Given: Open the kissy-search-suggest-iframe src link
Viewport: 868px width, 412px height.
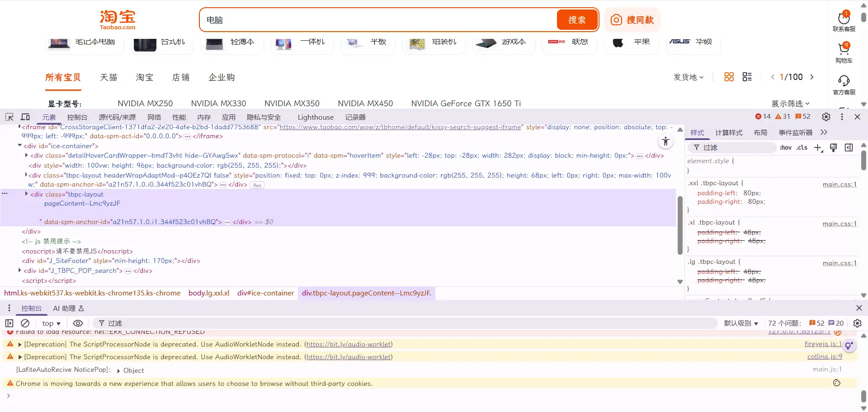Looking at the screenshot, I should [x=400, y=127].
